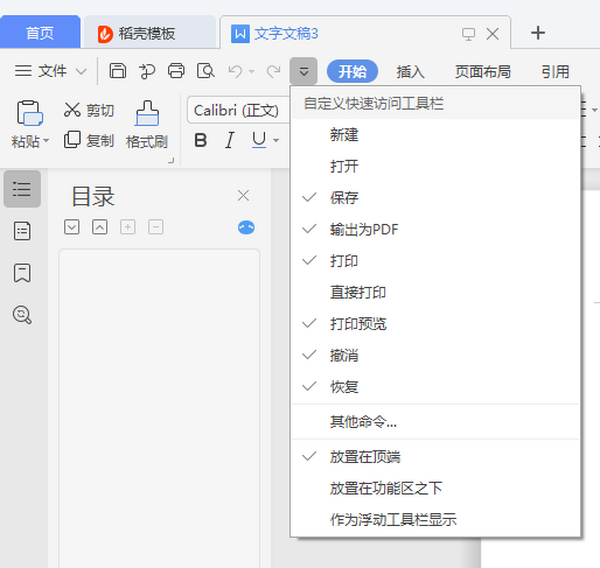Open the 引用 ribbon tab

pos(555,72)
